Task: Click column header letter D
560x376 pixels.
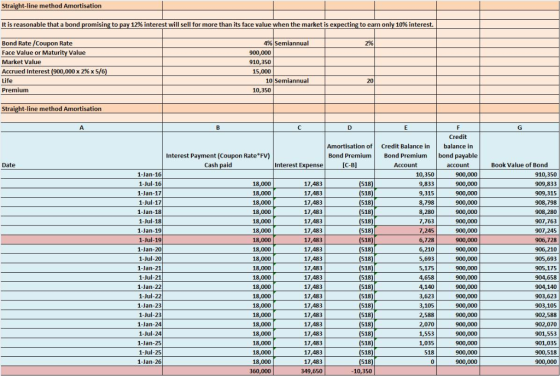Action: pos(350,127)
